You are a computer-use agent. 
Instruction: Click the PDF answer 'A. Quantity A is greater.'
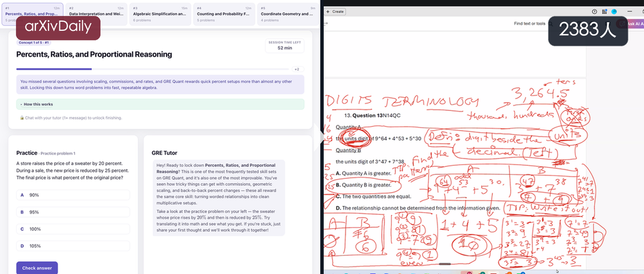tap(363, 174)
